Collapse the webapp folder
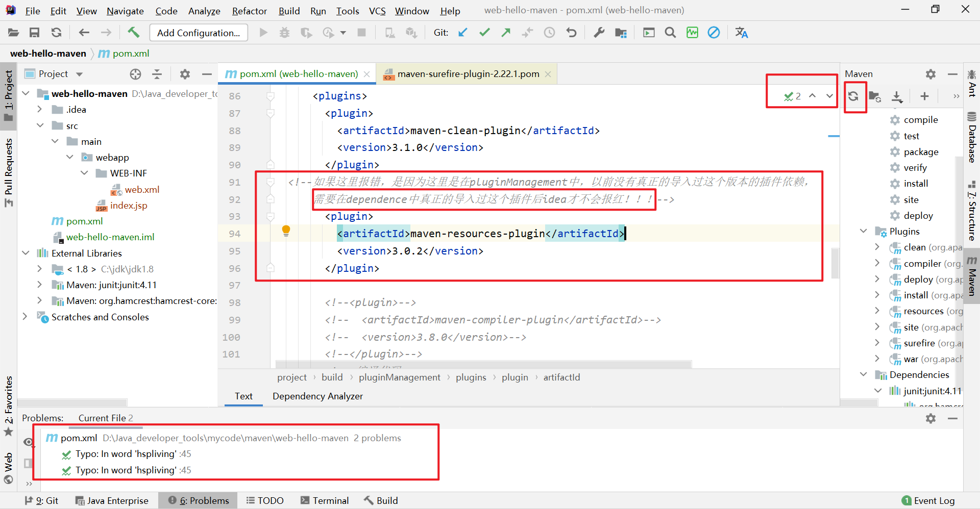The image size is (980, 509). tap(69, 157)
